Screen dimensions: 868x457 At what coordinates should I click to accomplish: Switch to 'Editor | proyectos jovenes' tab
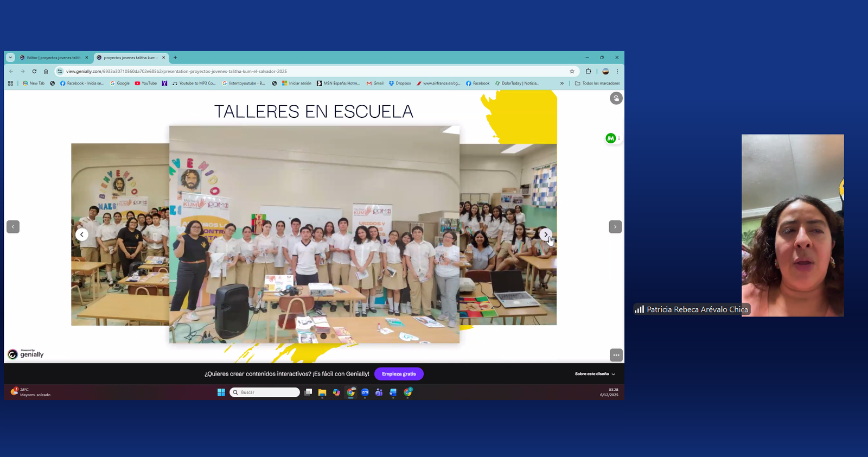coord(53,58)
